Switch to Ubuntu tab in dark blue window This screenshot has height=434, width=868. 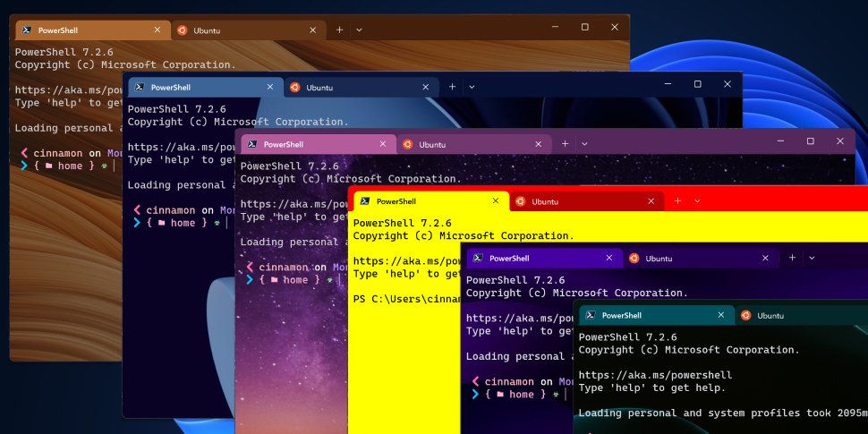tap(362, 88)
